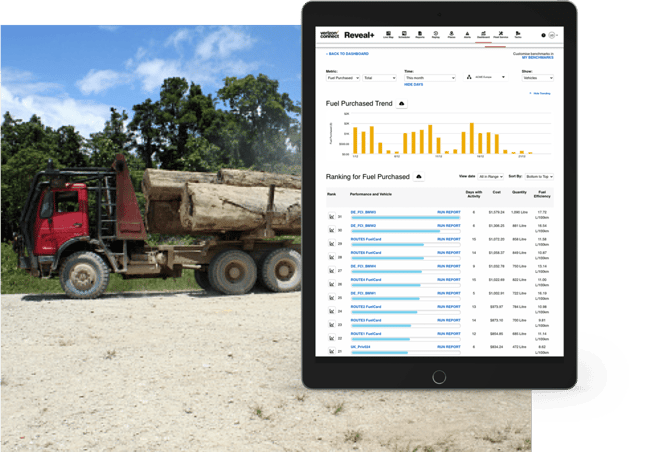Open the Fleet Service nav item
The height and width of the screenshot is (452, 650).
[501, 34]
